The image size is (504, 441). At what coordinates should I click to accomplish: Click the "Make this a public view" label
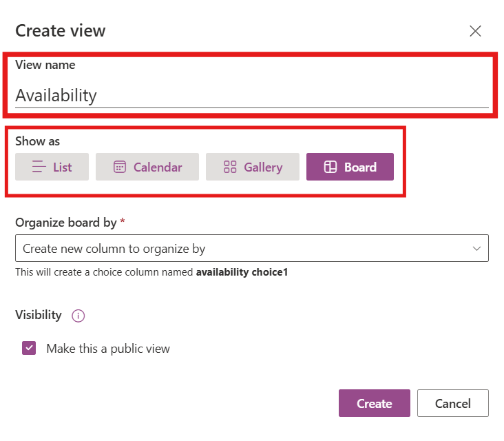click(x=107, y=348)
